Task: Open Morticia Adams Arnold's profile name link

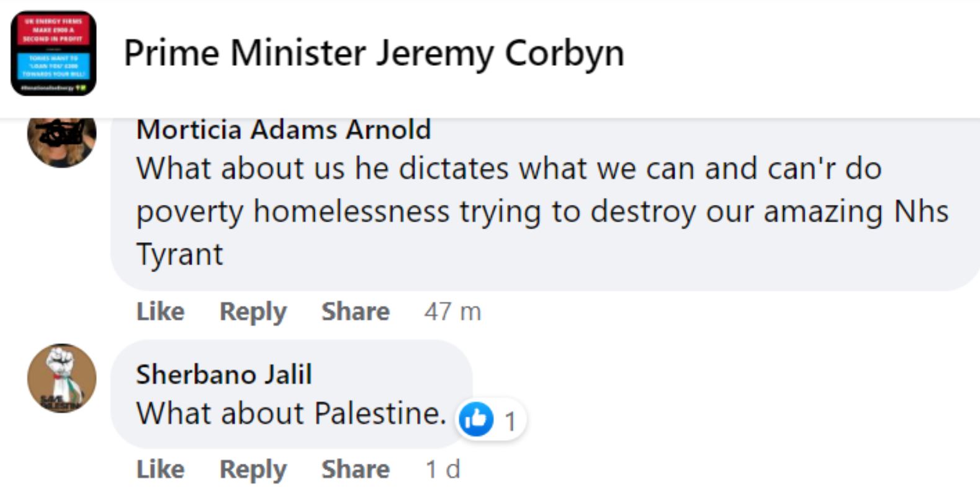Action: 283,130
